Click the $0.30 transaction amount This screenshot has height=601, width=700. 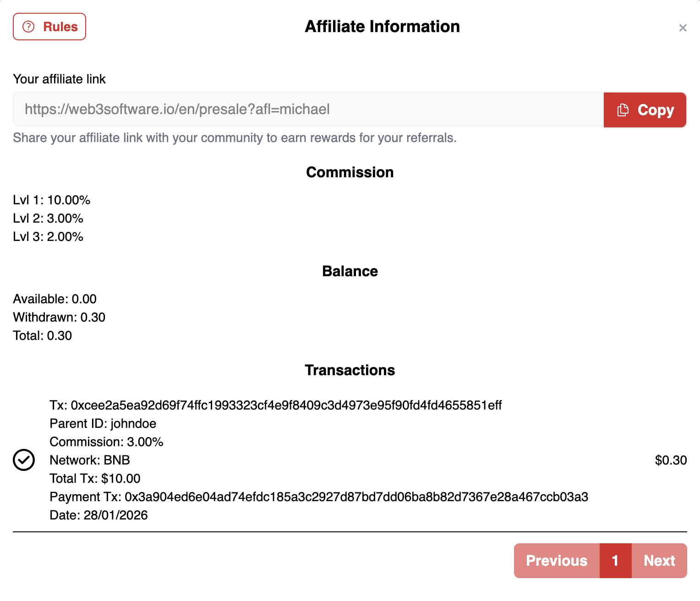(x=671, y=460)
